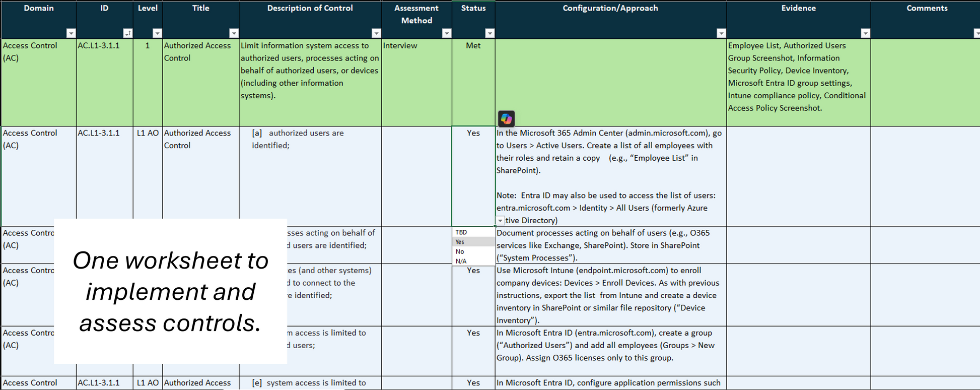Select the Yes status in the [a] row
The image size is (980, 390).
click(473, 176)
